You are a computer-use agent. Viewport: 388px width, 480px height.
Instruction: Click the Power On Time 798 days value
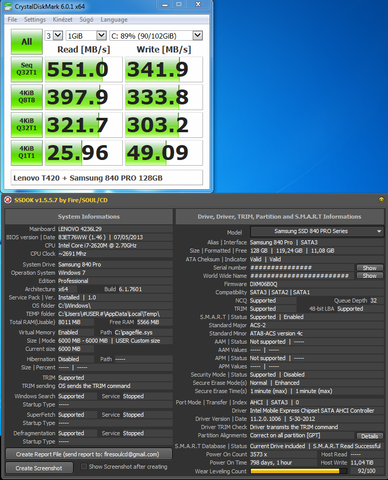271,463
